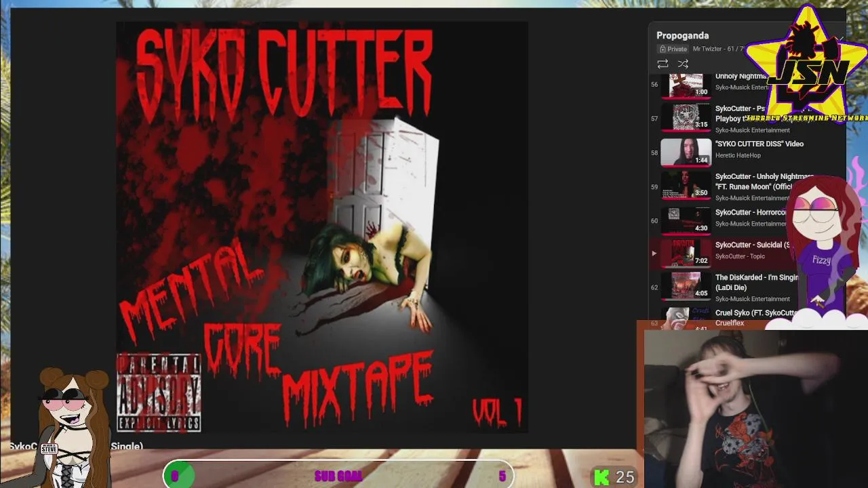Click the SUB GOAL progress bar
868x488 pixels.
(338, 476)
